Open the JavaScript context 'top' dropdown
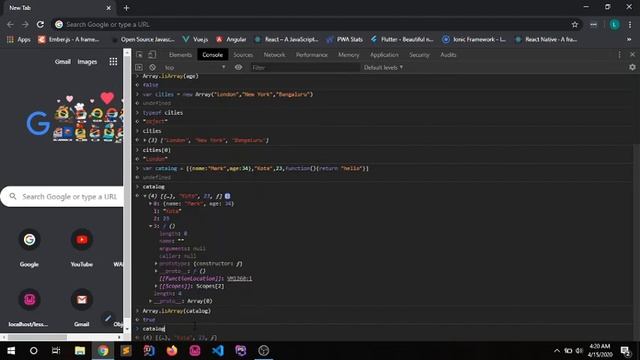This screenshot has height=360, width=640. 195,67
